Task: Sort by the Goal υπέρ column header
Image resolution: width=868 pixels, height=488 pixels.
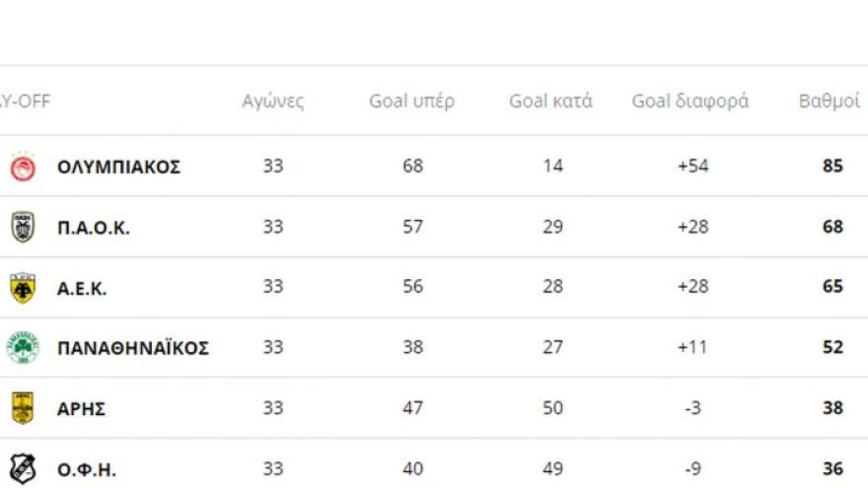Action: [412, 102]
